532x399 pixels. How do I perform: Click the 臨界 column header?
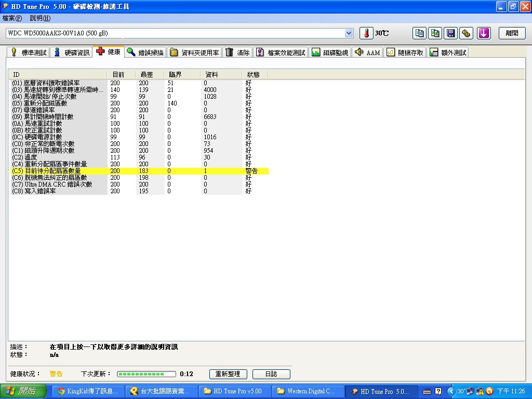pos(182,75)
